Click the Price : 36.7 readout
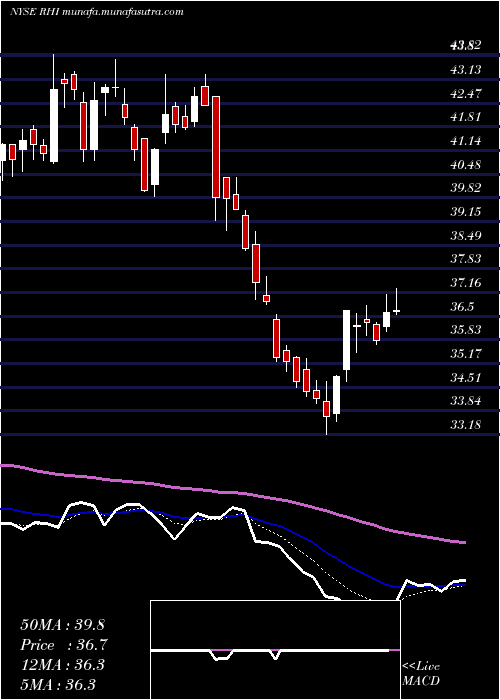Viewport: 500px width, 700px height. click(62, 645)
